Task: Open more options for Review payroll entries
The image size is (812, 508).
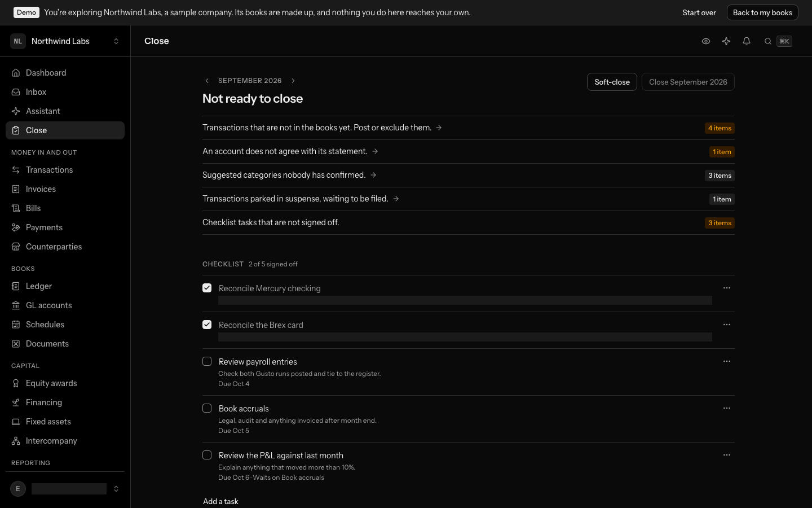Action: coord(727,361)
